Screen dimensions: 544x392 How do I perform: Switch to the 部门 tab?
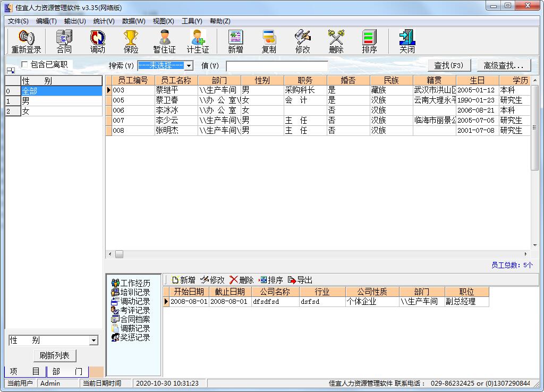coord(67,371)
